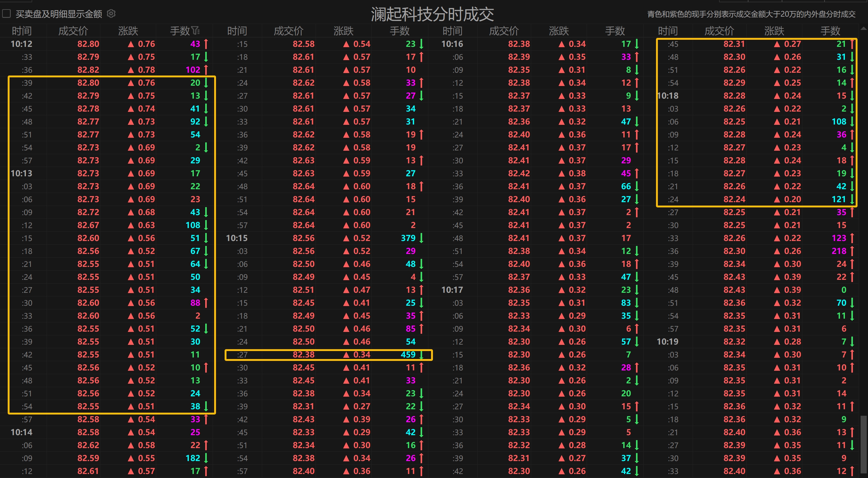Click scrollbar up arrow at top right
The width and height of the screenshot is (868, 478).
[864, 29]
